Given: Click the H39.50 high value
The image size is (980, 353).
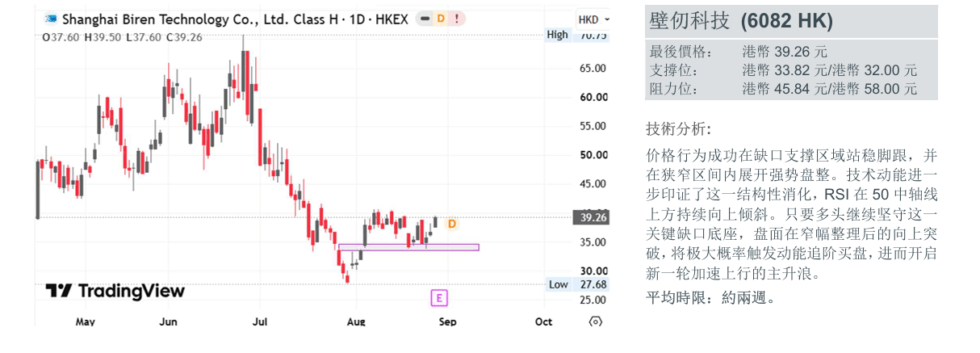Looking at the screenshot, I should (x=103, y=36).
